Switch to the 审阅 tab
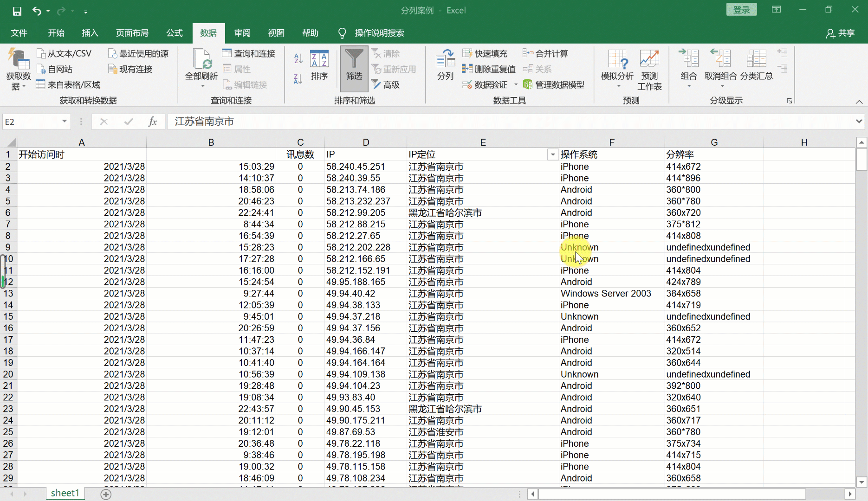This screenshot has height=501, width=868. 242,33
